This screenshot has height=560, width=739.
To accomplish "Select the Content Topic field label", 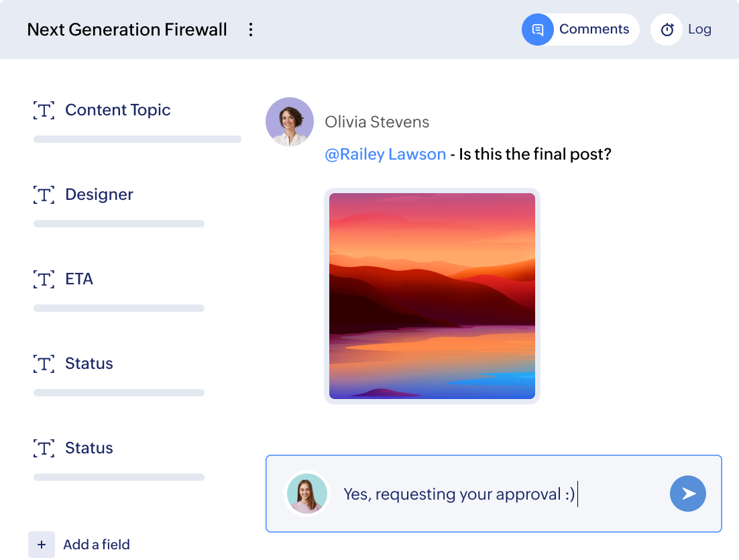I will coord(118,110).
